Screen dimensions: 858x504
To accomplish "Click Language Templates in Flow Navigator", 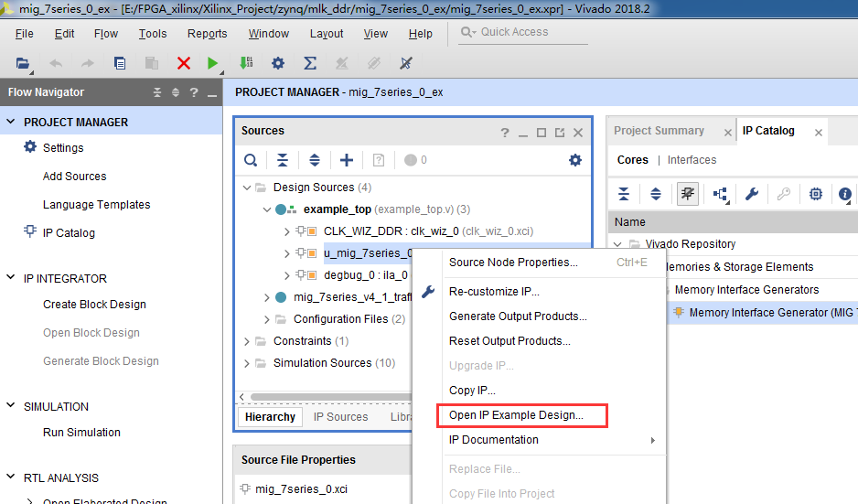I will (96, 205).
